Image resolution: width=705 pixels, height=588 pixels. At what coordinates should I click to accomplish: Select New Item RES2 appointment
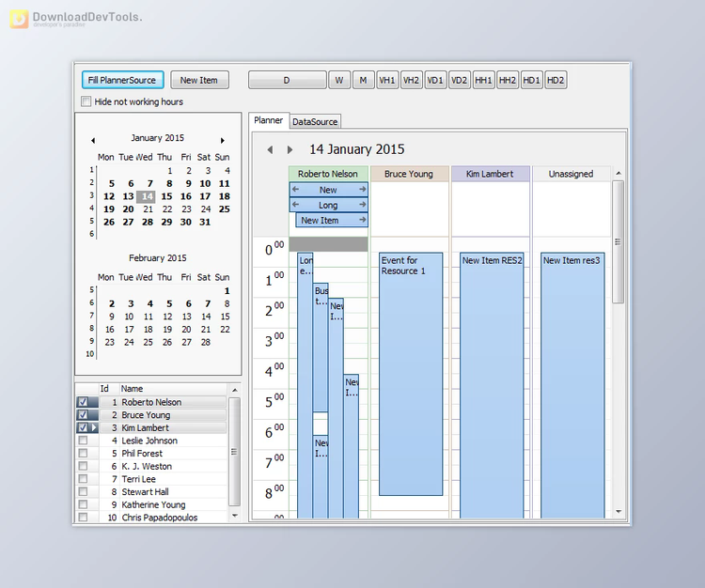pyautogui.click(x=492, y=385)
